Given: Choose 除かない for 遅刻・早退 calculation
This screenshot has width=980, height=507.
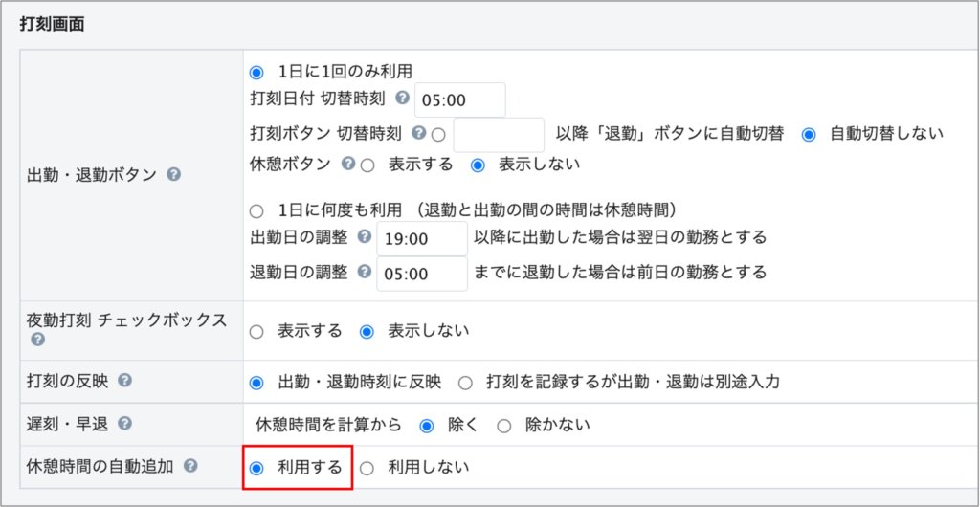Looking at the screenshot, I should tap(504, 425).
